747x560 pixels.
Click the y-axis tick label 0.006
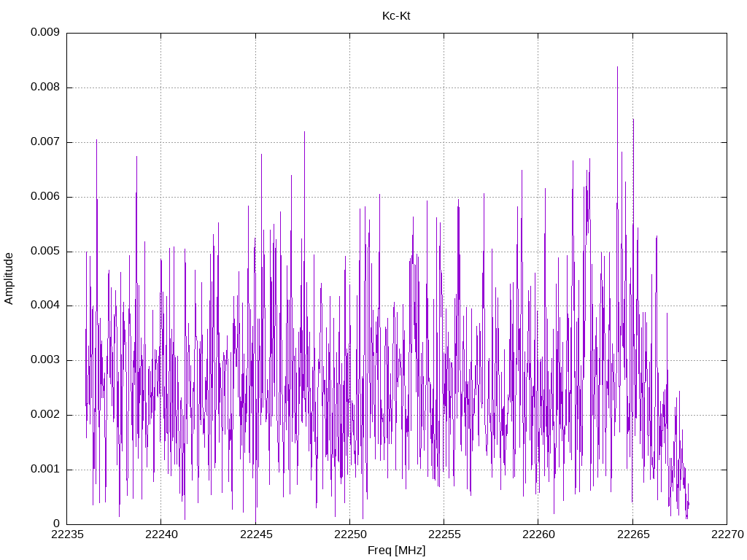click(45, 196)
